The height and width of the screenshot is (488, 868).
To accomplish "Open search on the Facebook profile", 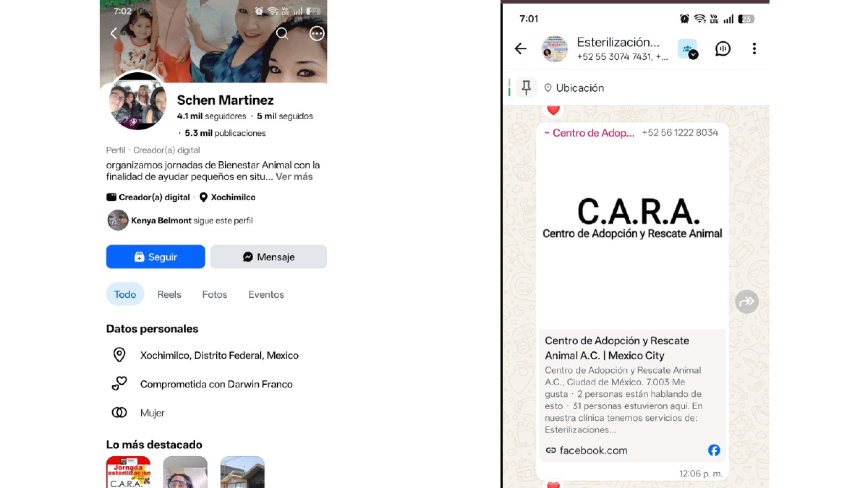I will (282, 34).
